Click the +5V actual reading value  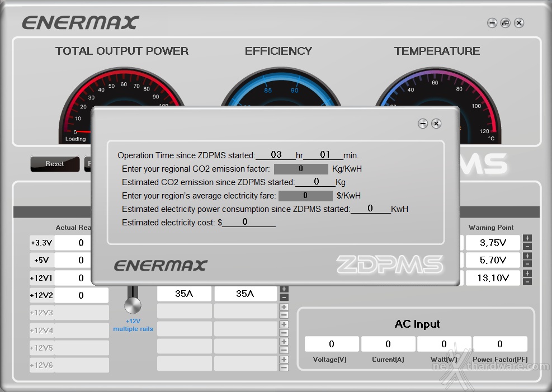pos(73,261)
